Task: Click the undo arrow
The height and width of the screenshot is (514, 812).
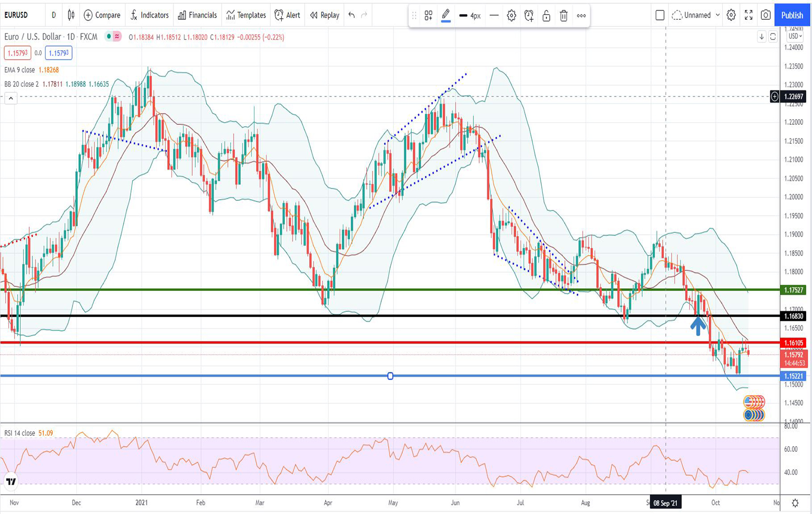Action: pos(352,15)
